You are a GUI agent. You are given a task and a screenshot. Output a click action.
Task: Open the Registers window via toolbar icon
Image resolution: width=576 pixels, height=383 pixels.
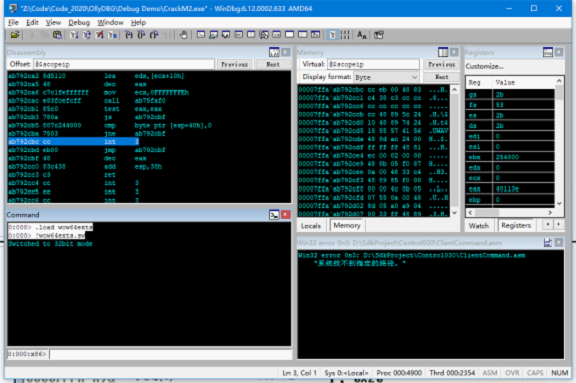click(238, 35)
